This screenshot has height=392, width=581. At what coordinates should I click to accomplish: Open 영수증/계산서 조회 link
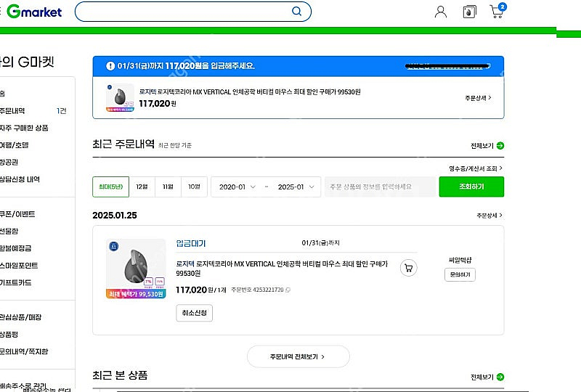(x=476, y=168)
